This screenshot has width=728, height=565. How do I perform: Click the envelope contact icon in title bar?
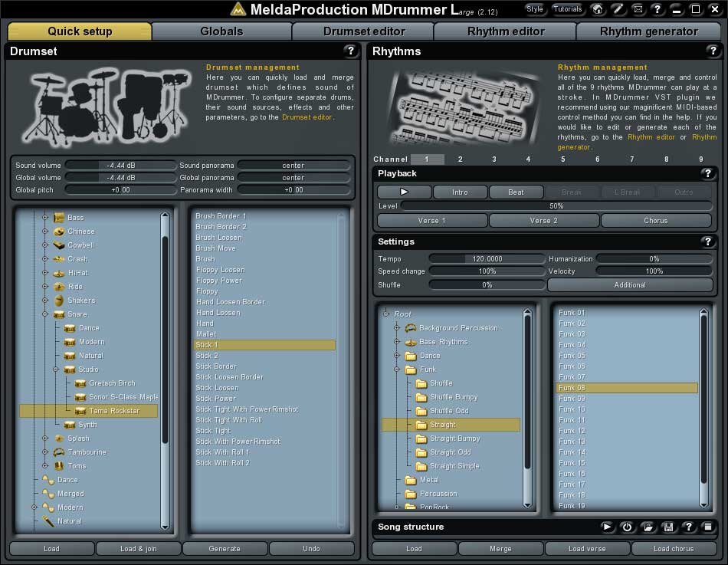pos(638,9)
